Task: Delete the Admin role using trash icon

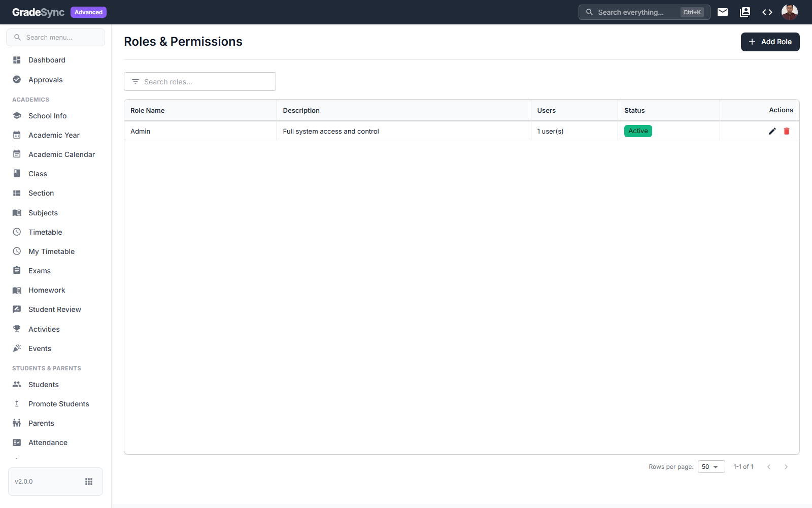Action: 787,131
